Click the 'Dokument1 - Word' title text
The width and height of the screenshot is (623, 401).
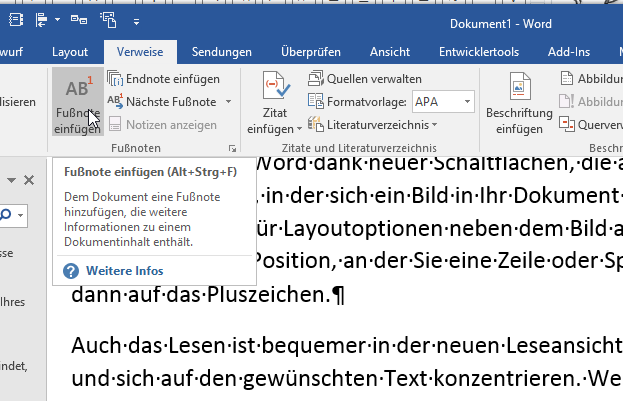point(501,24)
